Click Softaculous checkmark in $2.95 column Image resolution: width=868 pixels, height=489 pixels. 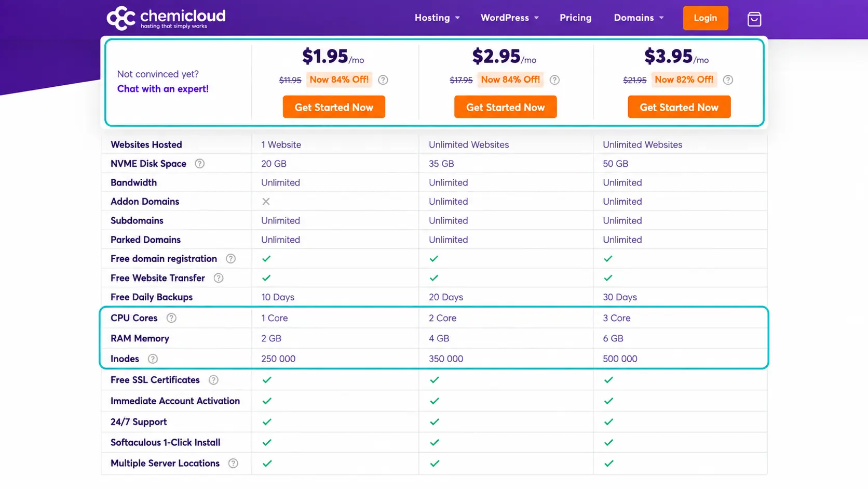pyautogui.click(x=435, y=443)
